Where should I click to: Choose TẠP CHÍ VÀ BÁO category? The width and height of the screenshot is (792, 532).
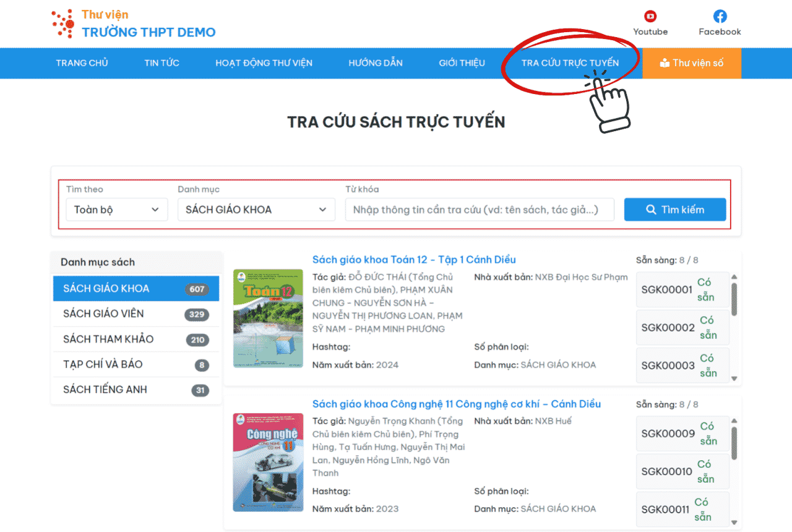coord(103,364)
